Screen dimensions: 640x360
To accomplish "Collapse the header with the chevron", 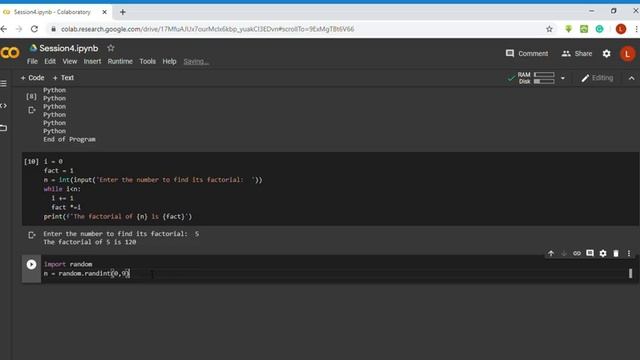I will 631,78.
